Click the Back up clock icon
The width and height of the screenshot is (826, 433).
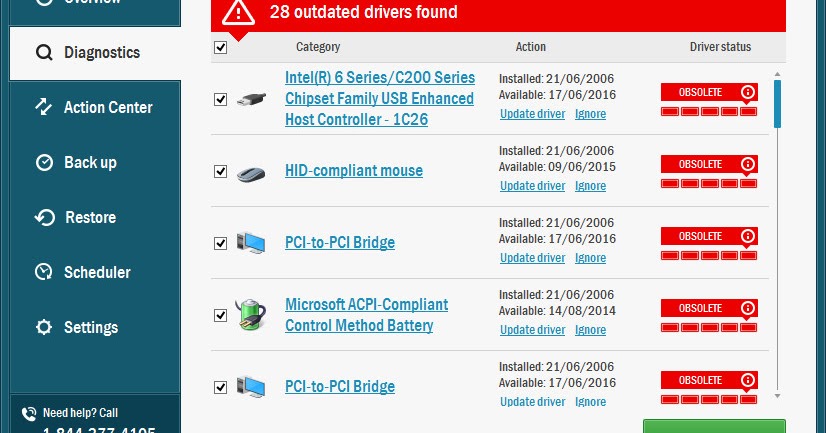(44, 162)
